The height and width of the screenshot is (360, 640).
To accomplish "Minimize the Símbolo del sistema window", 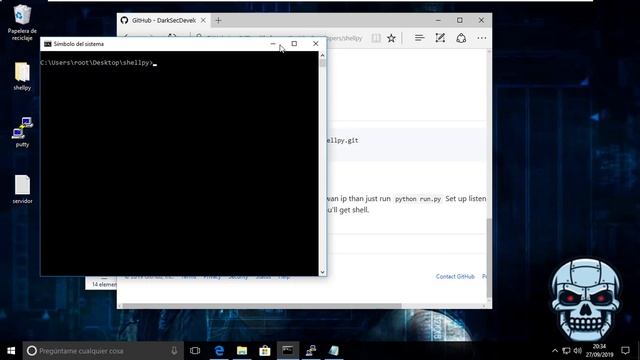I will 273,44.
